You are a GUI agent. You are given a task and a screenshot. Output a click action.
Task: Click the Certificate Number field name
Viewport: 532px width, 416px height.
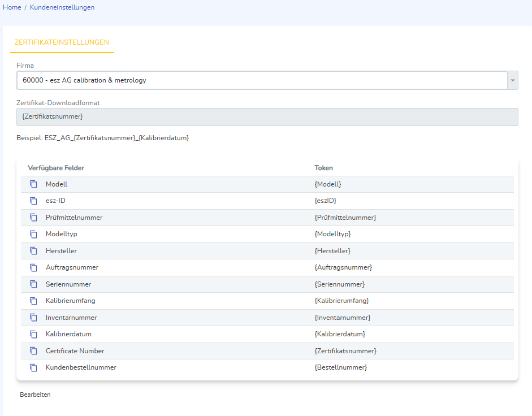(x=75, y=351)
